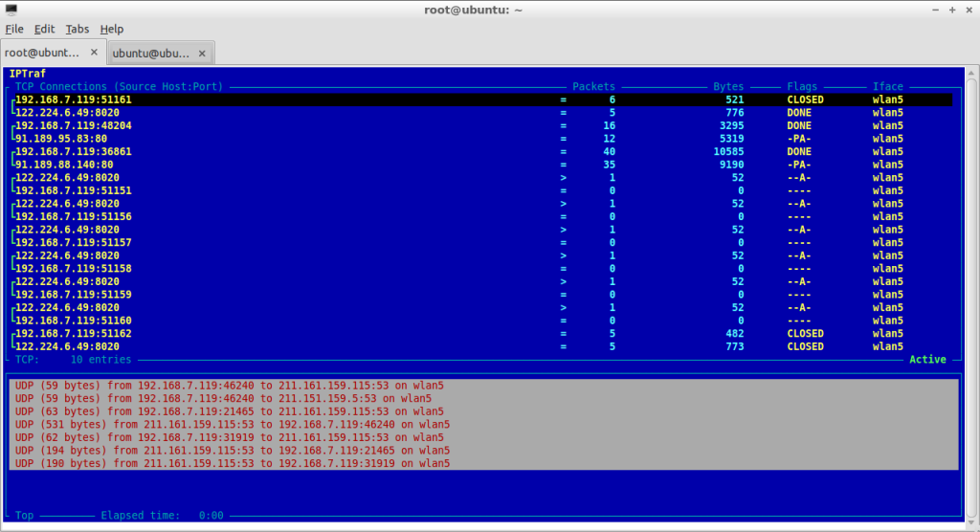The width and height of the screenshot is (980, 532).
Task: Minimize the terminal window
Action: coord(936,10)
